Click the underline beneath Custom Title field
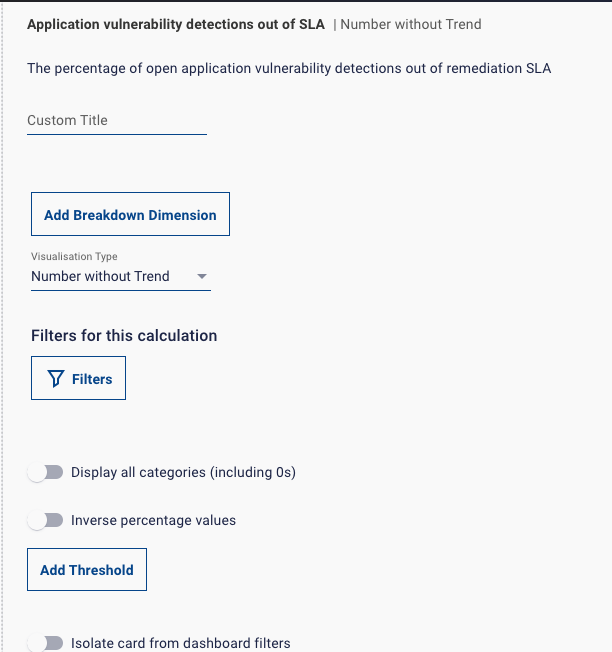Screen dimensions: 612x652 coord(116,134)
